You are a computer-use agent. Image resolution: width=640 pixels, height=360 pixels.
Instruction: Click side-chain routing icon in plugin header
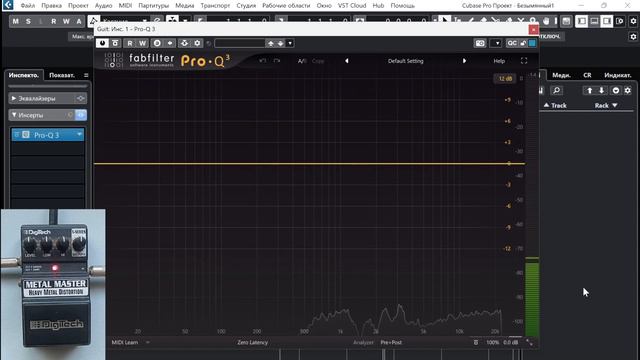pyautogui.click(x=184, y=43)
